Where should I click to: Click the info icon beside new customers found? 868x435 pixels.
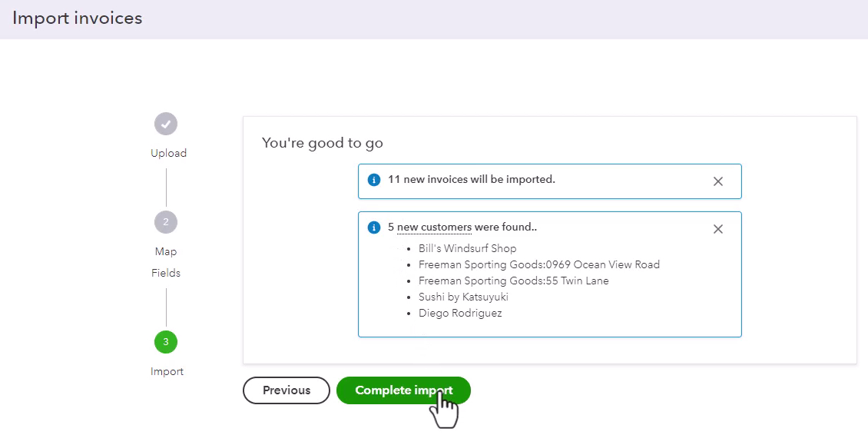pyautogui.click(x=374, y=227)
